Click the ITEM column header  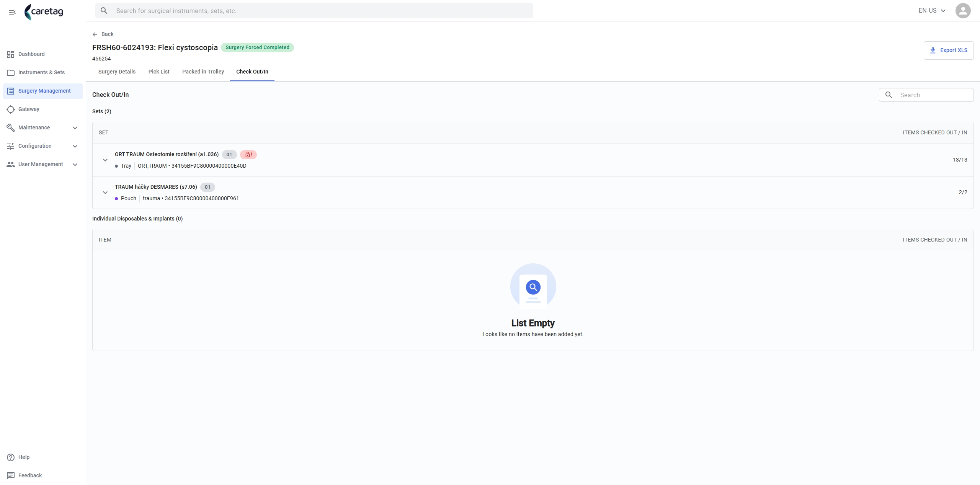[105, 240]
